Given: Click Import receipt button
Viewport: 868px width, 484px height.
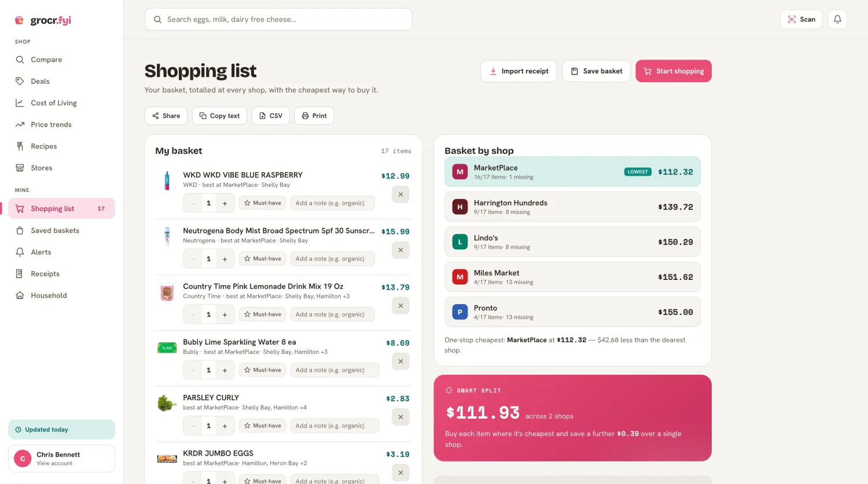Looking at the screenshot, I should coord(518,71).
